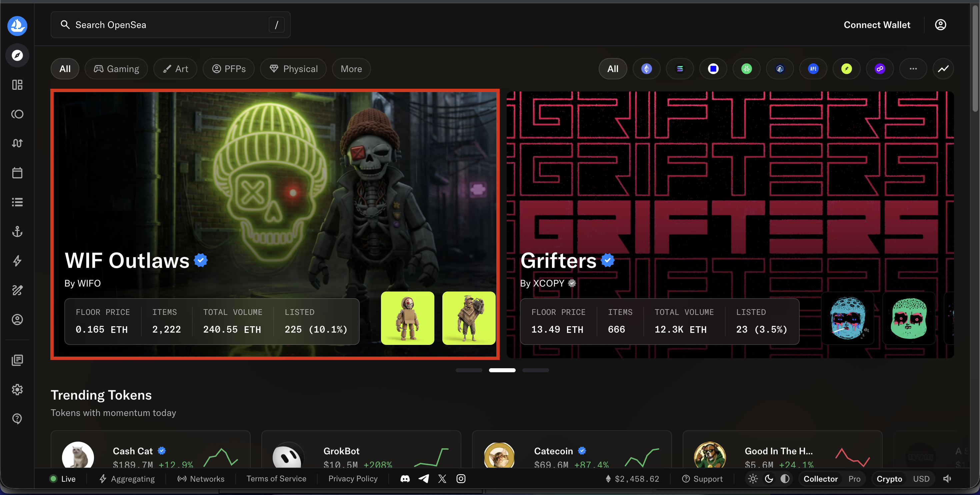This screenshot has width=980, height=495.
Task: Filter by Base blue square chain icon
Action: 713,68
